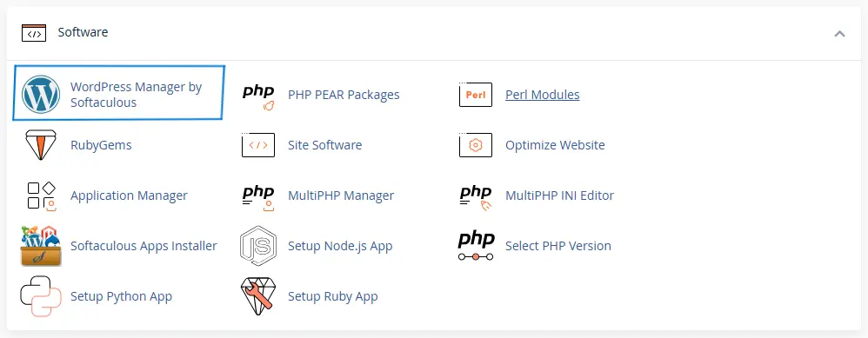Click the Optimize Website icon
This screenshot has width=868, height=338.
pos(476,145)
